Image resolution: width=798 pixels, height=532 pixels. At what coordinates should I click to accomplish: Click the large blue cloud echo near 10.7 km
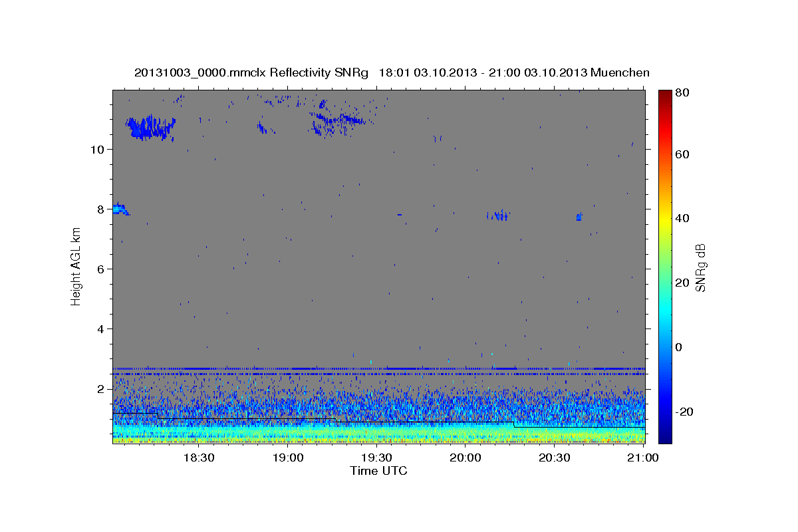pos(151,126)
